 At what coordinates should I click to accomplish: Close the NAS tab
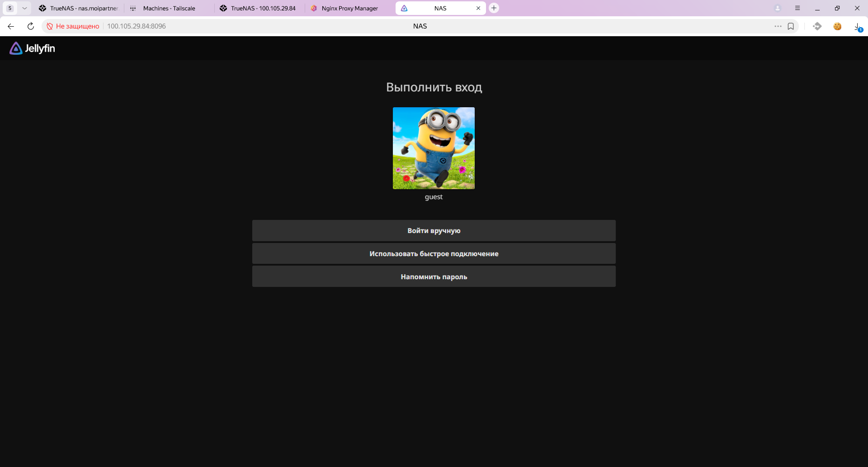478,8
